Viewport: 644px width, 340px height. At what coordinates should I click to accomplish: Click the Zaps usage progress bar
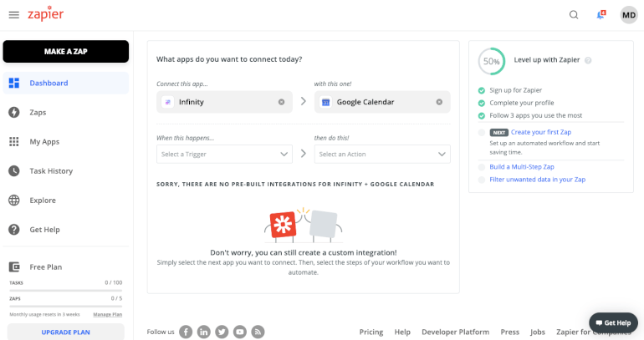click(66, 306)
